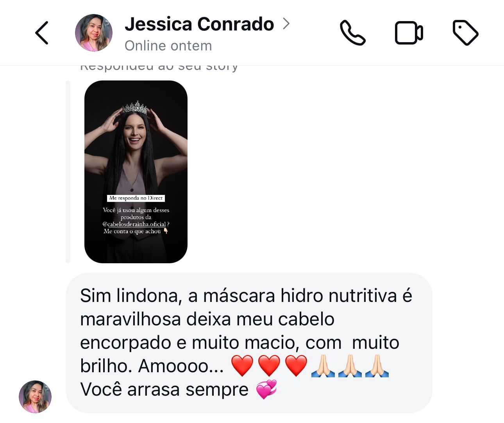Open the tag label icon
The height and width of the screenshot is (423, 504).
465,33
